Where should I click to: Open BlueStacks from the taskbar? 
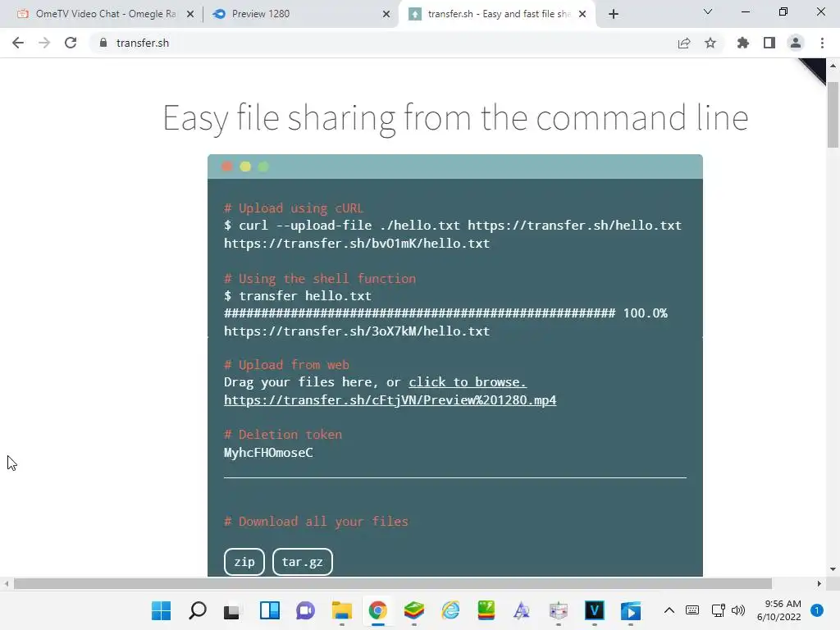413,610
